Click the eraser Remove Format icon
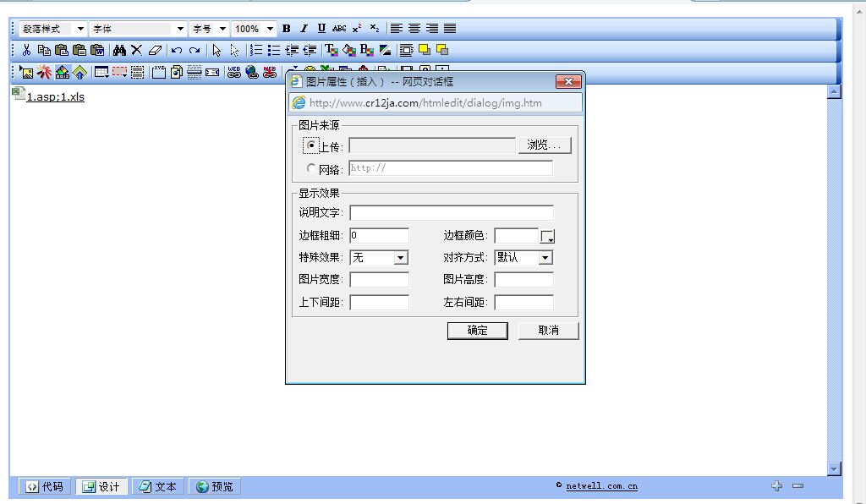 click(156, 50)
